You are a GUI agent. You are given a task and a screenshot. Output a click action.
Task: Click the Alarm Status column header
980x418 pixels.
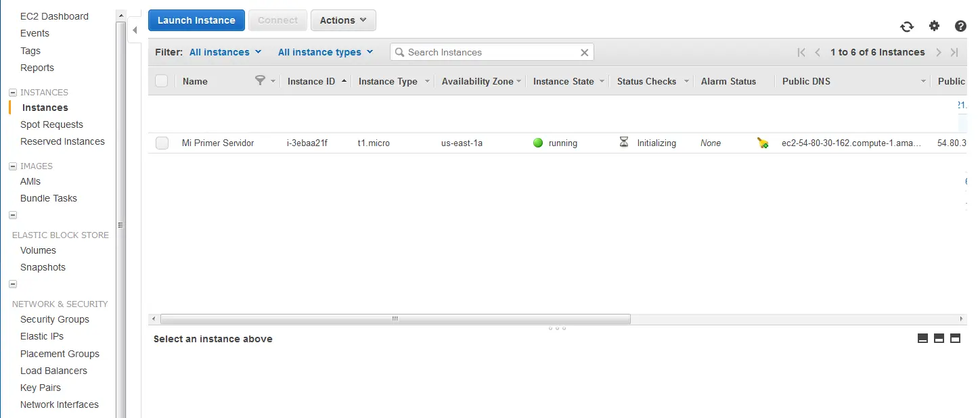[x=728, y=81]
